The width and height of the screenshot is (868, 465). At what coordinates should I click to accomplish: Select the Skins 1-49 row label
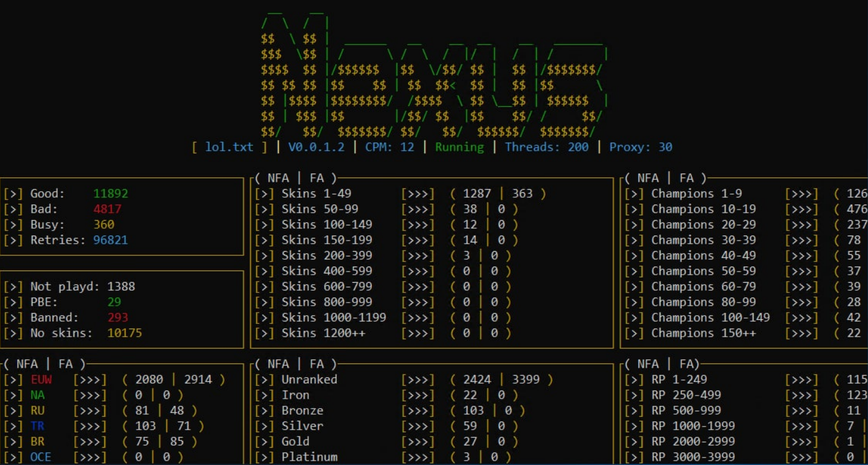coord(316,193)
